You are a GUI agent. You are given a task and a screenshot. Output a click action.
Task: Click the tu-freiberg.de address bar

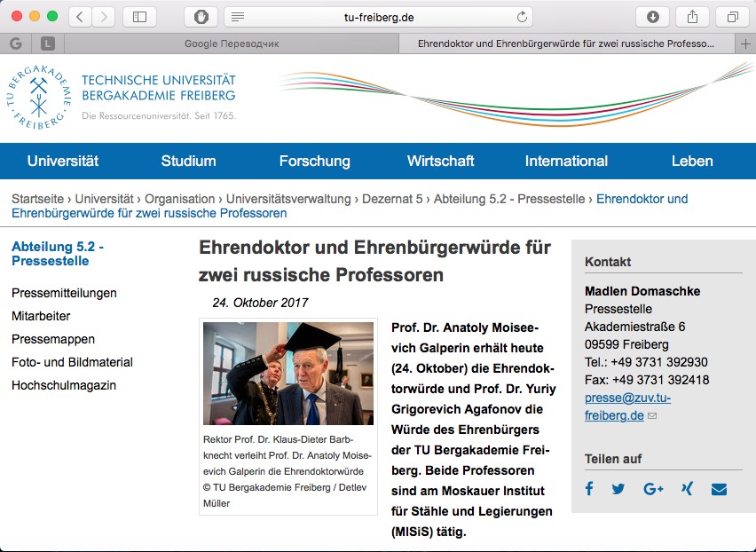[x=379, y=18]
